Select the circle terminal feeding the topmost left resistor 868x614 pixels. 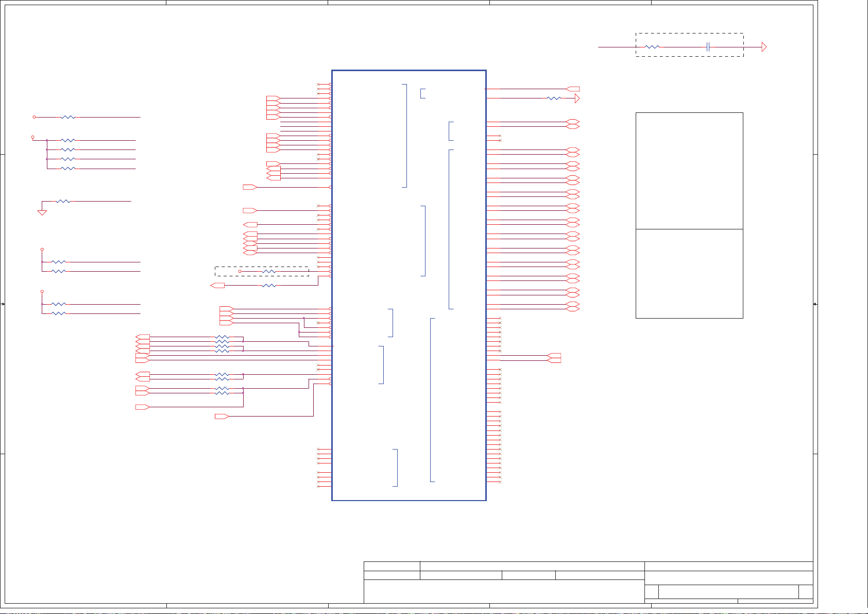coord(35,117)
